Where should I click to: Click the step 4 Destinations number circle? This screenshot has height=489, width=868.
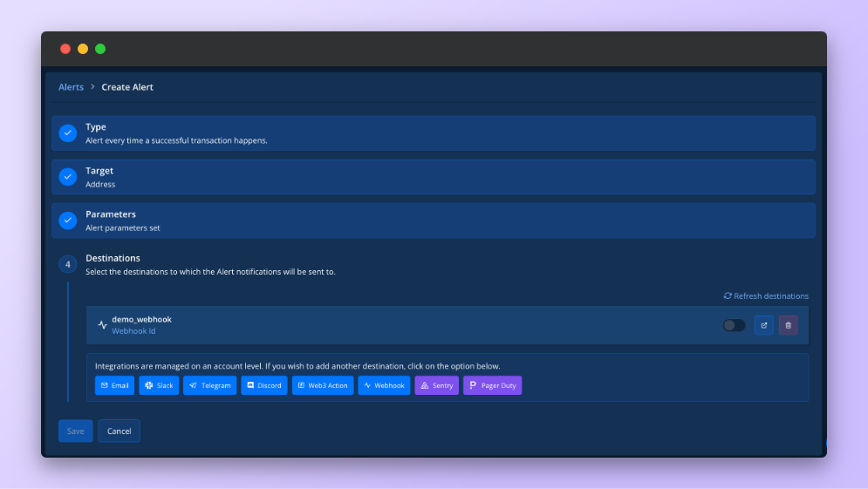point(68,264)
